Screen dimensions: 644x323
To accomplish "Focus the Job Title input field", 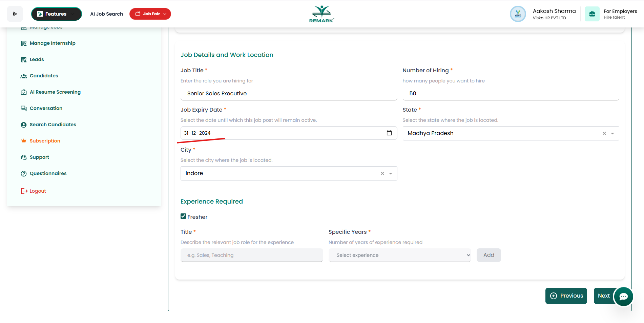I will point(289,94).
